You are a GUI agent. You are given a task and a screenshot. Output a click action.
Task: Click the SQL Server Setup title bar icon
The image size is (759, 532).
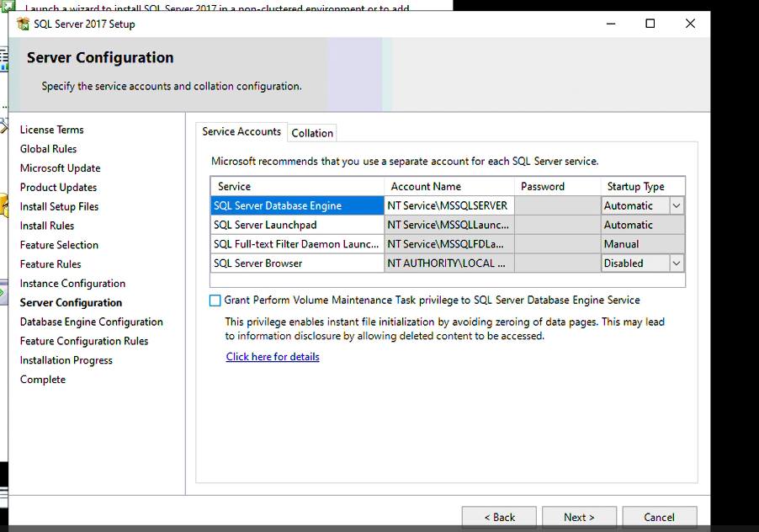tap(23, 24)
